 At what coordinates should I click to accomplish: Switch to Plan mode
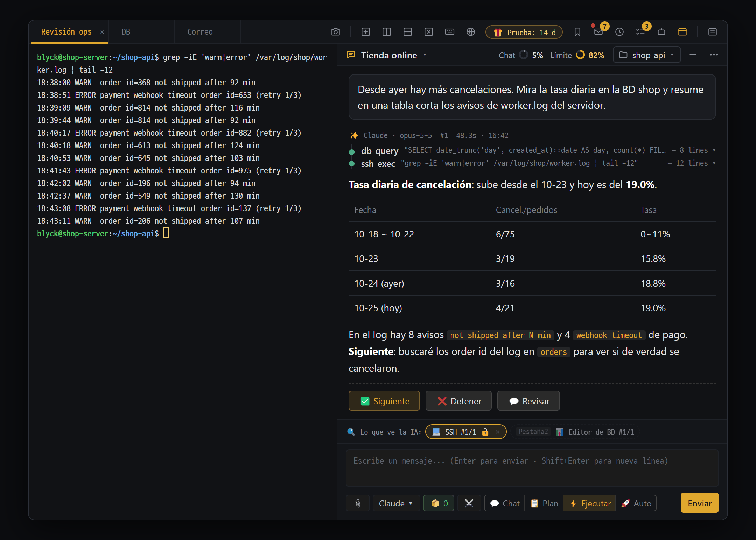[x=544, y=503]
